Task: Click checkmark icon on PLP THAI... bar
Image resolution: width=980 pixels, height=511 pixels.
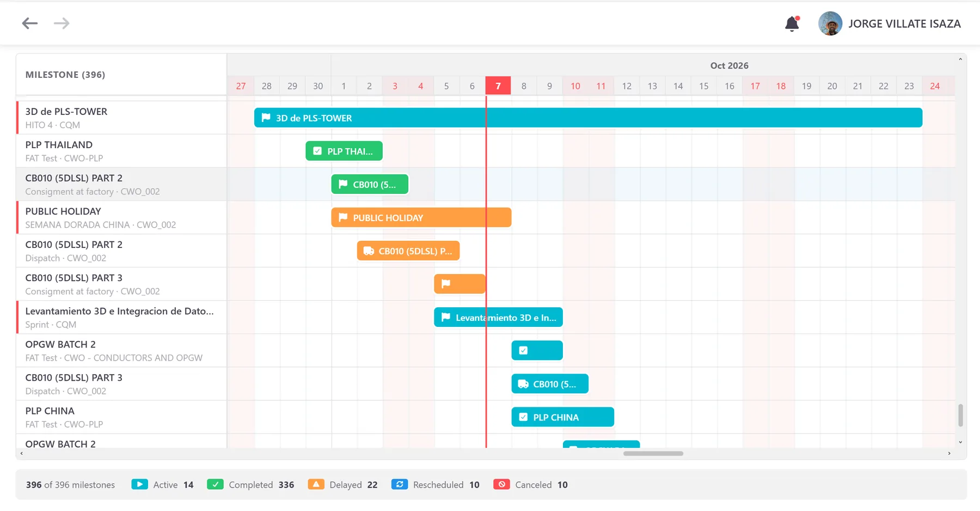Action: click(x=317, y=151)
